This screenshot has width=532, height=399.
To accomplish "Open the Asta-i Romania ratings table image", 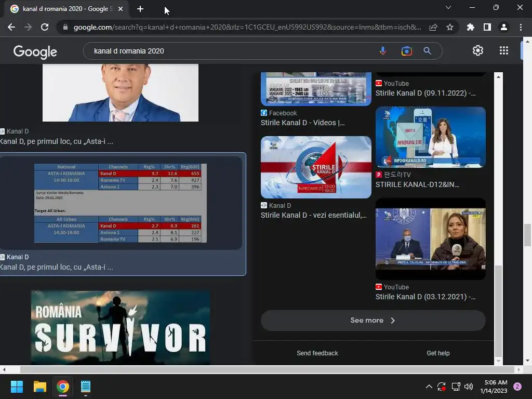I will pos(121,203).
